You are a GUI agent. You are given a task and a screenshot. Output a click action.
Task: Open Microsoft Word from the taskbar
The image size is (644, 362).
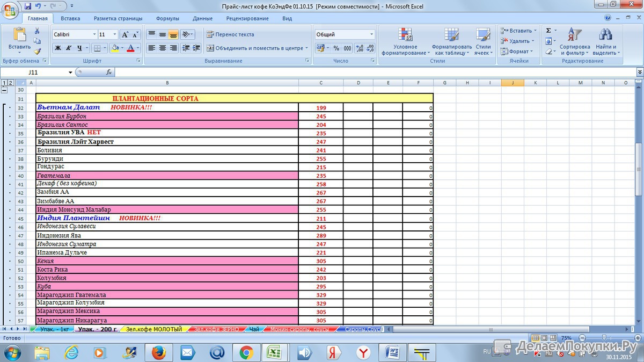[x=392, y=352]
